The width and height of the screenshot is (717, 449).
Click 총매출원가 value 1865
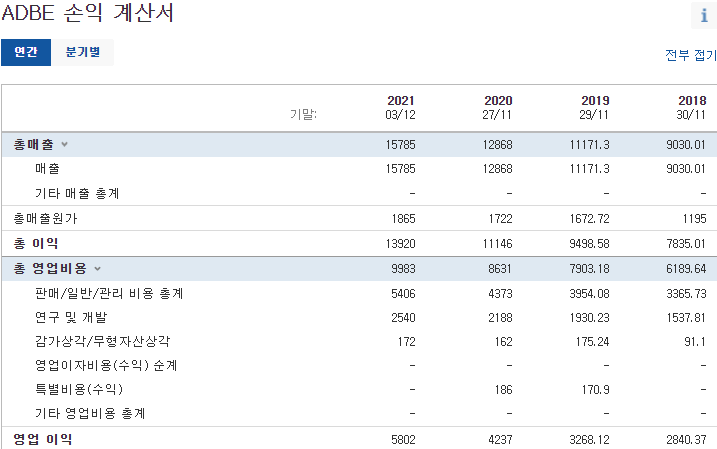403,219
